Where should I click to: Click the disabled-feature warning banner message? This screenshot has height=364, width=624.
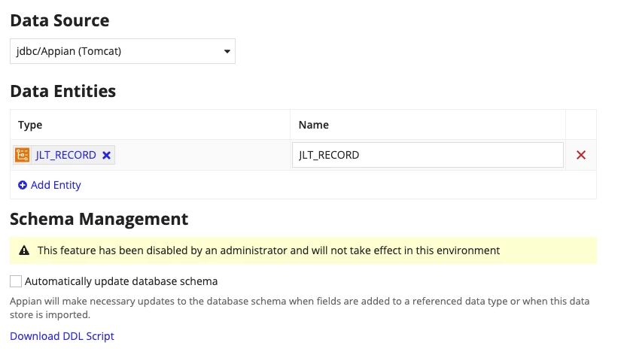269,250
